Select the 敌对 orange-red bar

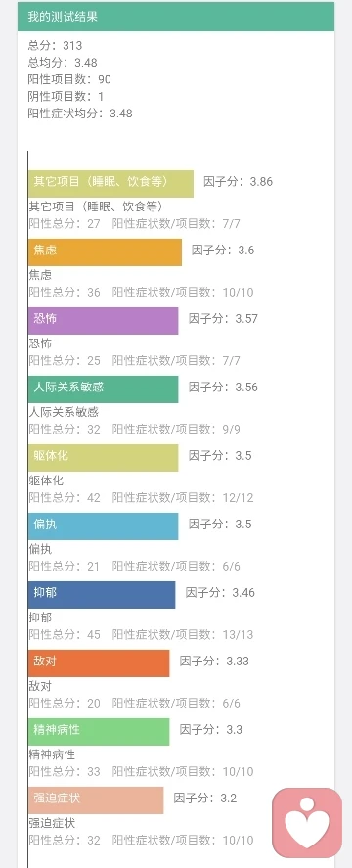(x=99, y=663)
